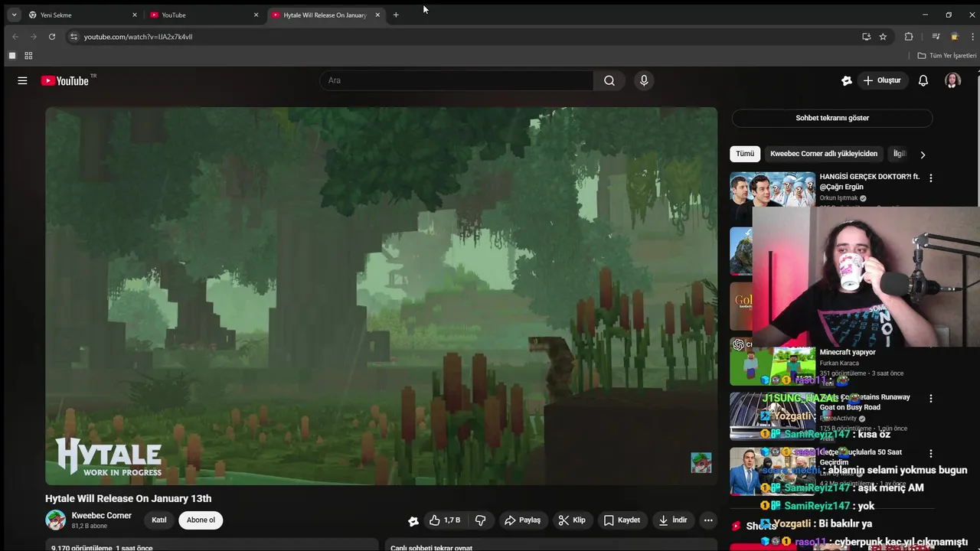Click the Katıl join button
Viewport: 980px width, 551px height.
[x=159, y=520]
